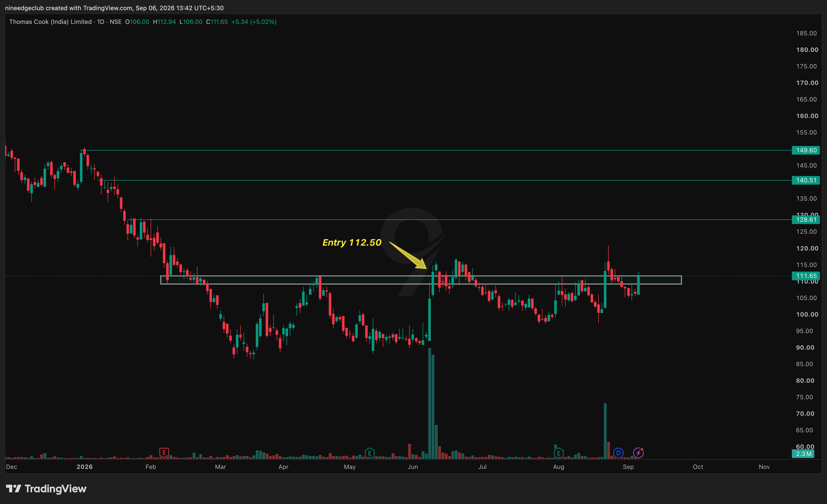
Task: Click the nineedgeclub created with TradingView.com caption
Action: tap(114, 8)
